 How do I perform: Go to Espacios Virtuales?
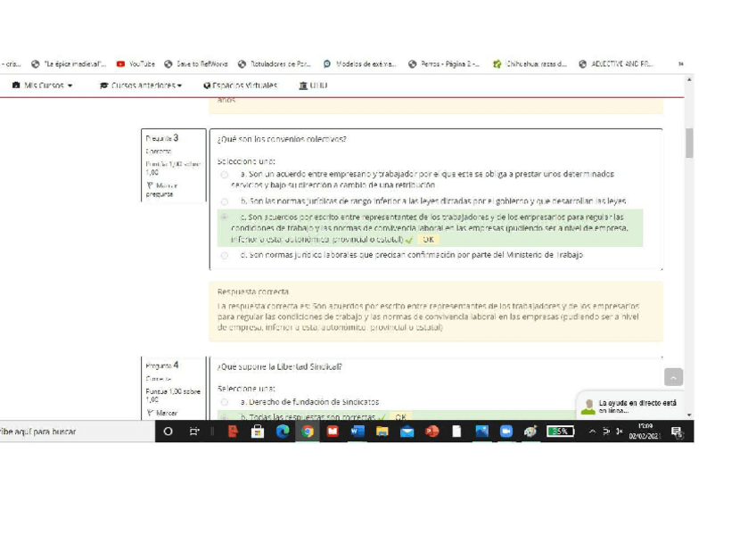(240, 86)
